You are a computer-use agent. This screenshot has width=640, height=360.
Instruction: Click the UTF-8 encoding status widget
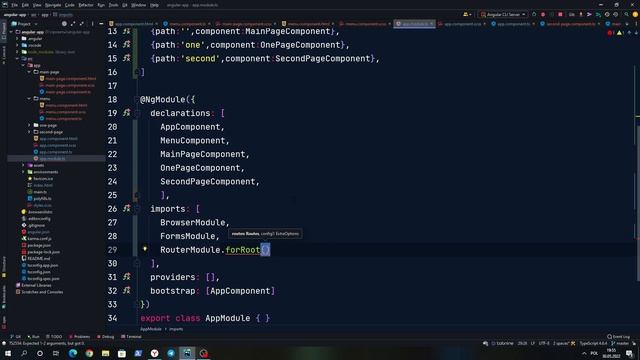click(544, 344)
